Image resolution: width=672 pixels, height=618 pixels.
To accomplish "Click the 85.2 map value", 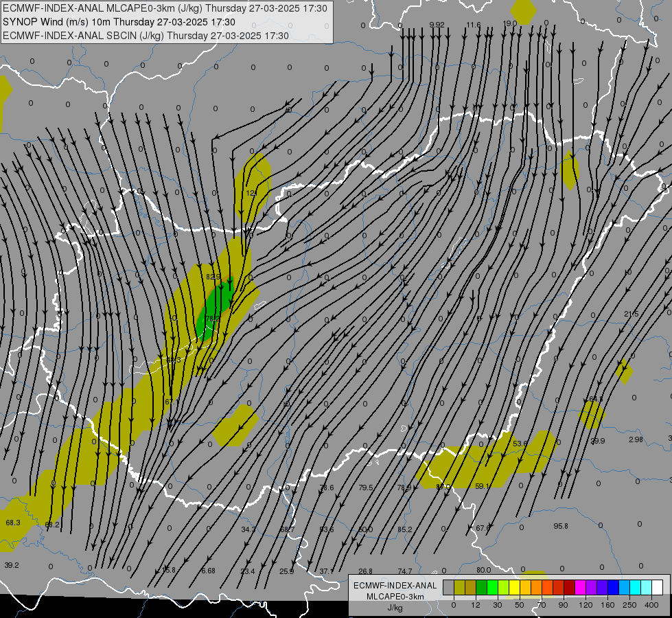I will click(x=404, y=529).
